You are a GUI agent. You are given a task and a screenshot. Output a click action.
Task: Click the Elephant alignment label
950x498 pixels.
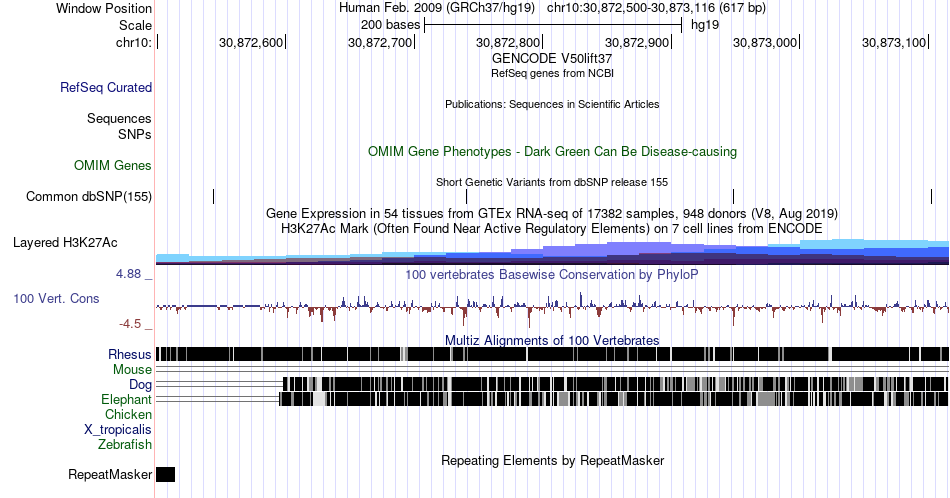(127, 400)
